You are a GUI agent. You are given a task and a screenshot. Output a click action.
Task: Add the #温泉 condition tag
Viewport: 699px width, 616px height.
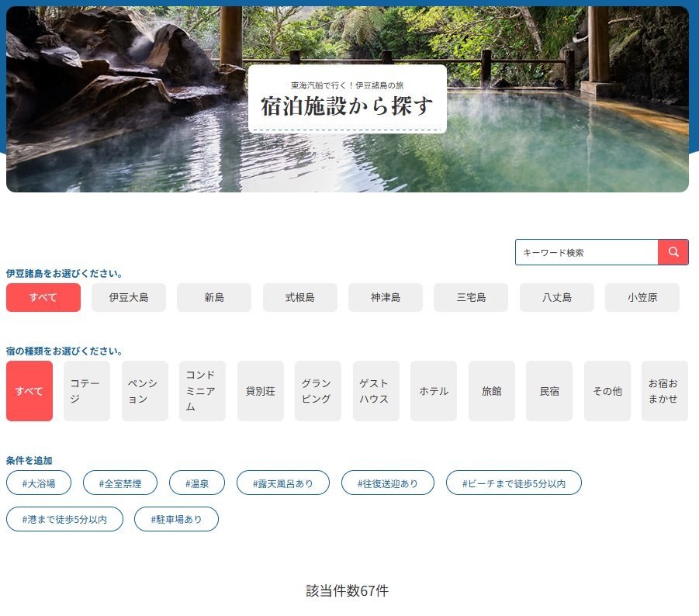[x=197, y=483]
